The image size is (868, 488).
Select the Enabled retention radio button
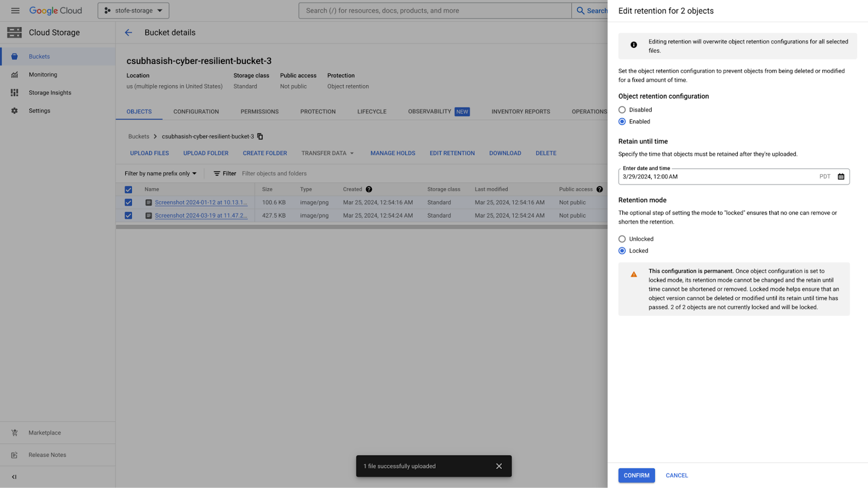(x=622, y=121)
